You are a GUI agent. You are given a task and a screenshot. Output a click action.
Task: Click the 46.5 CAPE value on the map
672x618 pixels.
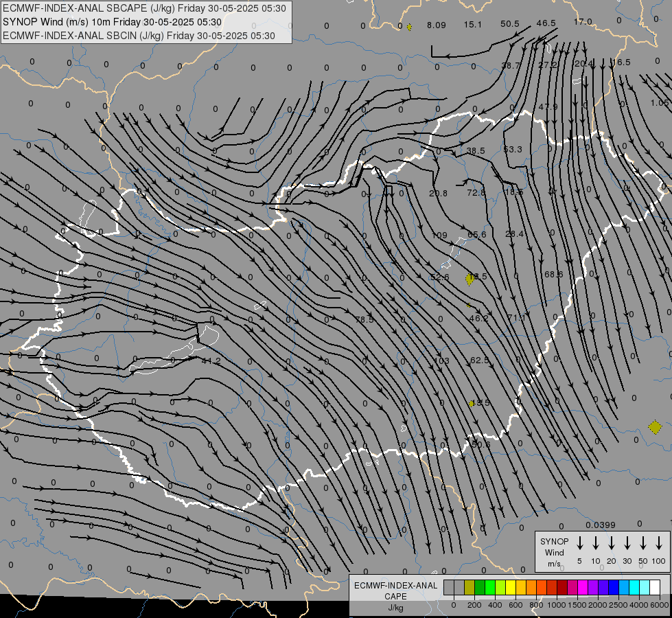pos(546,23)
